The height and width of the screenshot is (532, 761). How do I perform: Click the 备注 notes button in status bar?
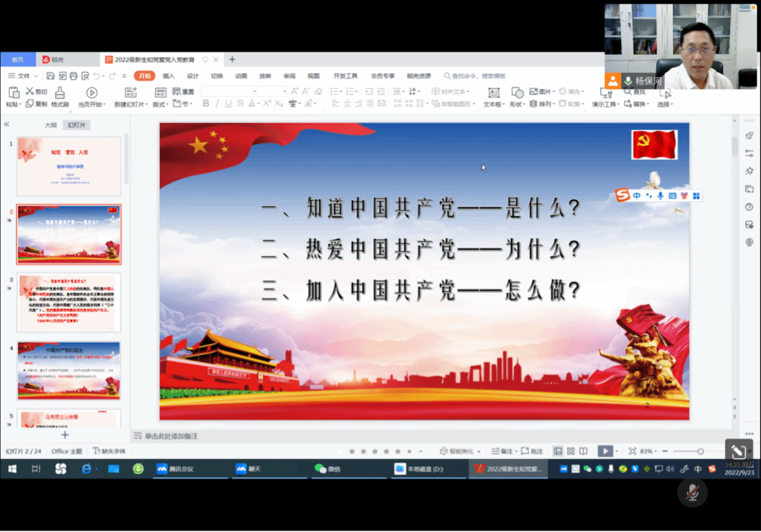point(502,451)
